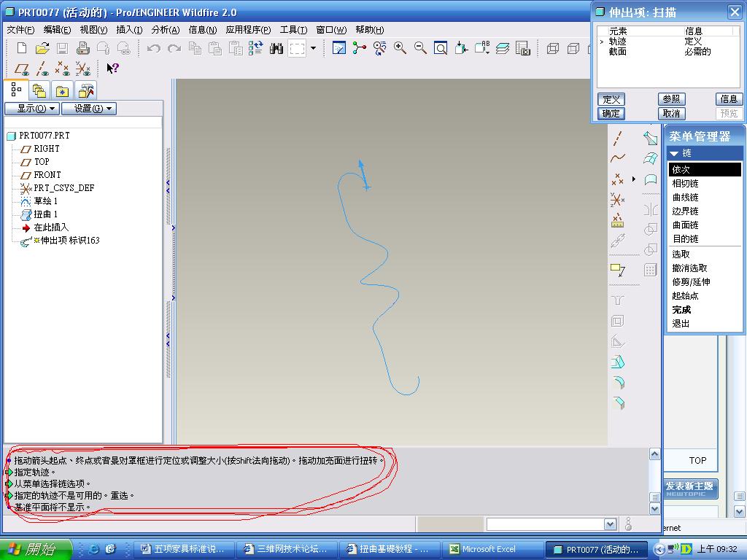This screenshot has height=560, width=747.
Task: Select the Chamfer tool icon
Action: (x=618, y=403)
